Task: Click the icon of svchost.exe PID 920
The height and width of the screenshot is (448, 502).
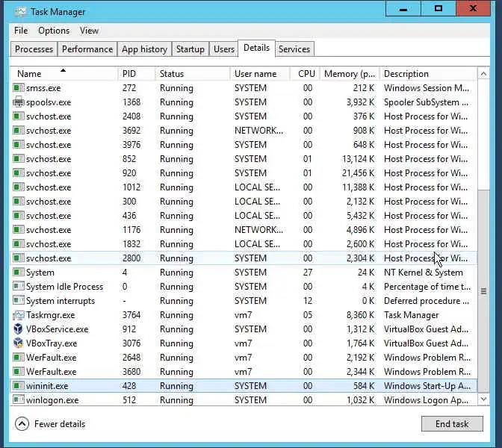Action: pos(19,172)
